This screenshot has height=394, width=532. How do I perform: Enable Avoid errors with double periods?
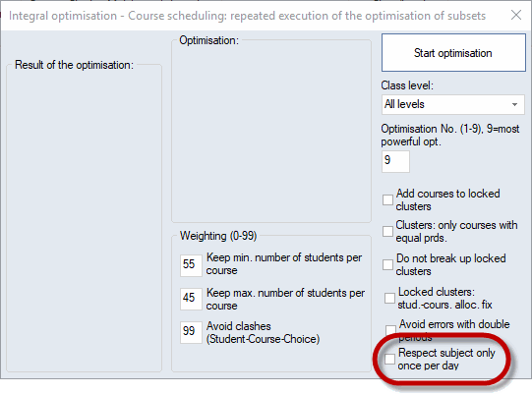point(390,329)
